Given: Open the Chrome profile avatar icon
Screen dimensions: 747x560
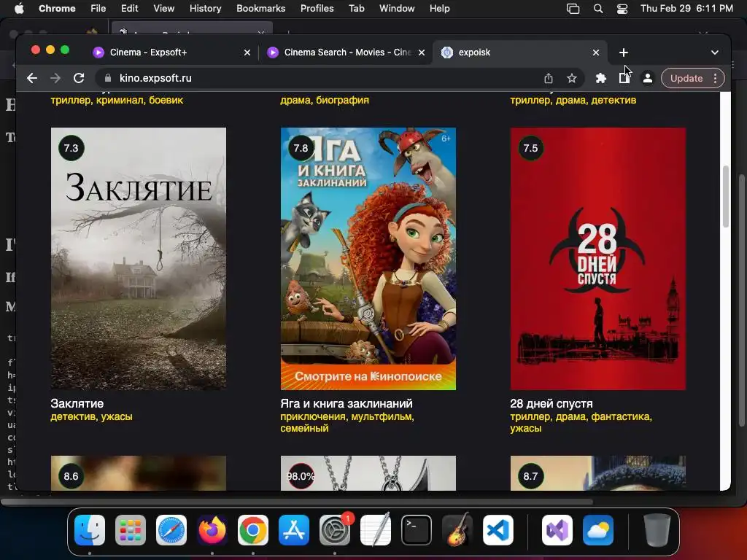Looking at the screenshot, I should pyautogui.click(x=648, y=78).
